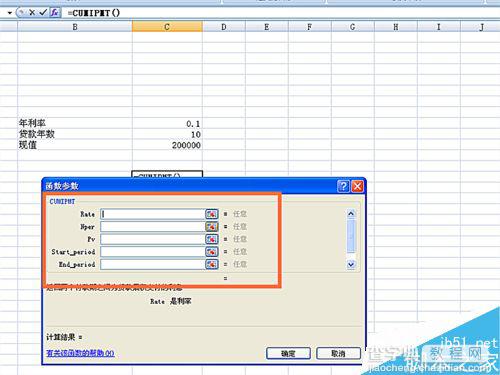This screenshot has width=500, height=375.
Task: Click the cell containing 0.1
Action: click(x=167, y=123)
